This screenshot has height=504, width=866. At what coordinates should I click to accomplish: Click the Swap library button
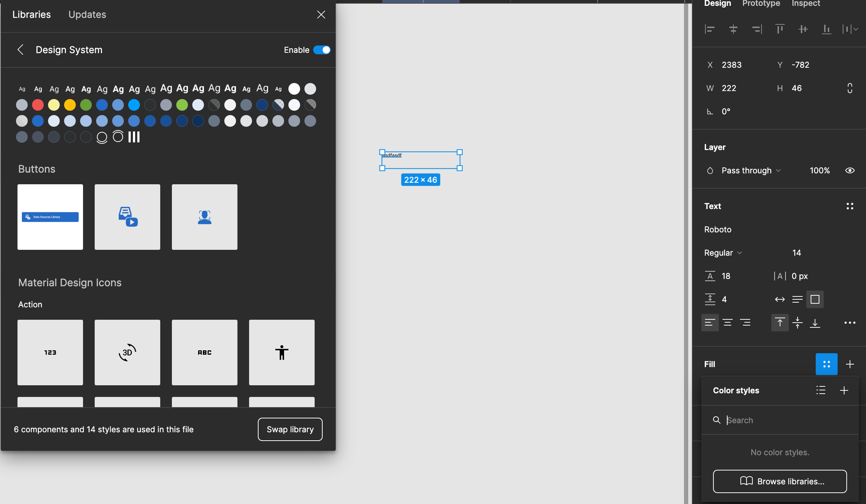290,429
